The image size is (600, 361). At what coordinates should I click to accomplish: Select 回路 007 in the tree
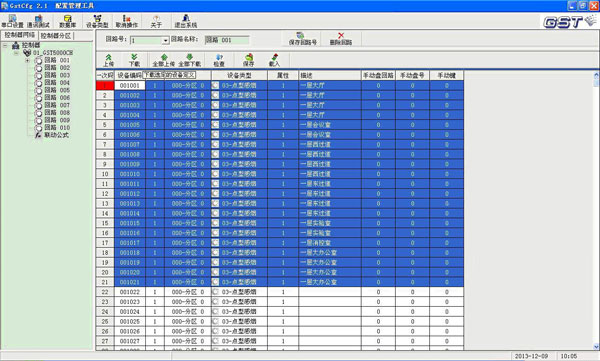point(57,105)
